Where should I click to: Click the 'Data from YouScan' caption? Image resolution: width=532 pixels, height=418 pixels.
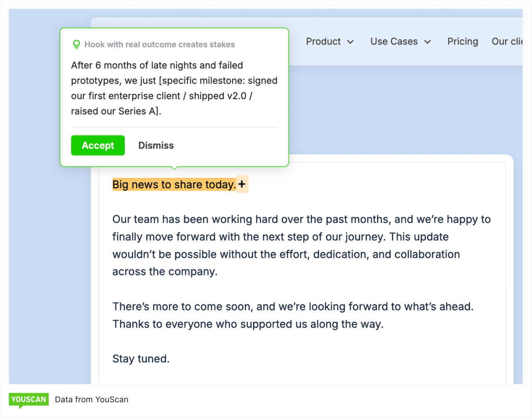(x=91, y=400)
